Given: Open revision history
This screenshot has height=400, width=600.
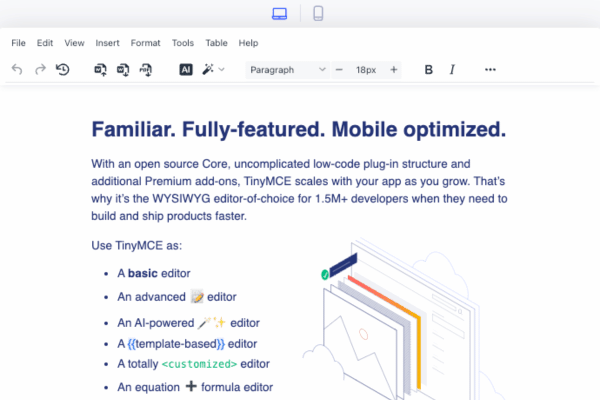Looking at the screenshot, I should 63,70.
